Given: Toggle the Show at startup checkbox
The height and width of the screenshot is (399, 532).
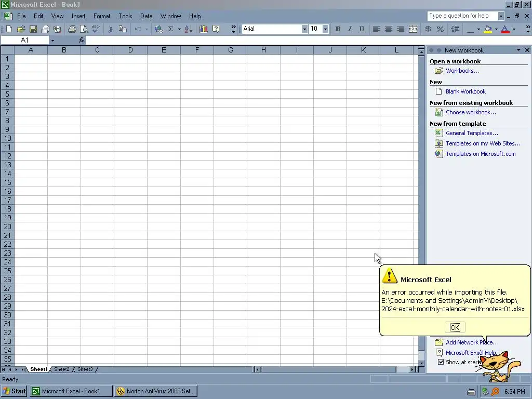Looking at the screenshot, I should coord(441,362).
